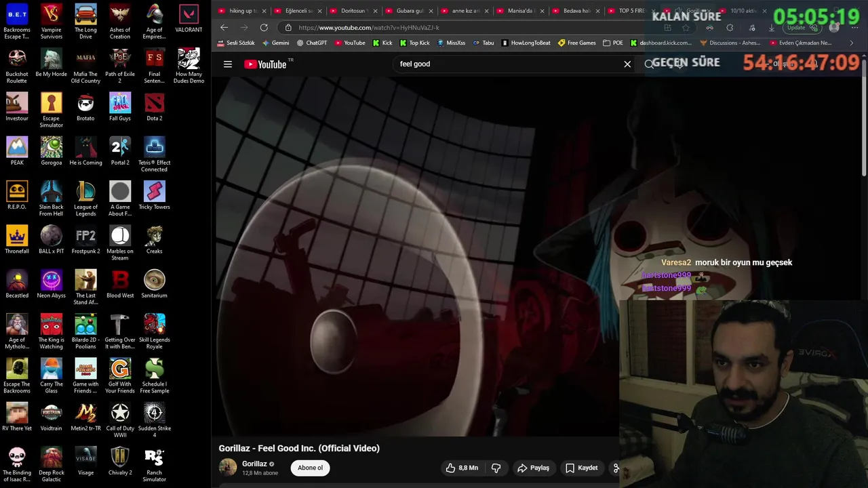Open Backrooms Escape Together desktop icon
This screenshot has width=868, height=488.
coord(17,22)
